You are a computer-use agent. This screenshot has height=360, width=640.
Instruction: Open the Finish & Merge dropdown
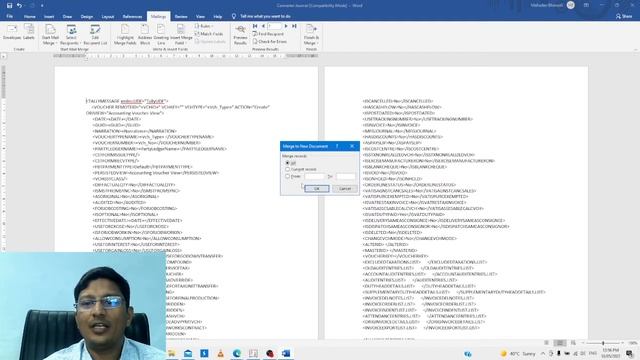(311, 35)
